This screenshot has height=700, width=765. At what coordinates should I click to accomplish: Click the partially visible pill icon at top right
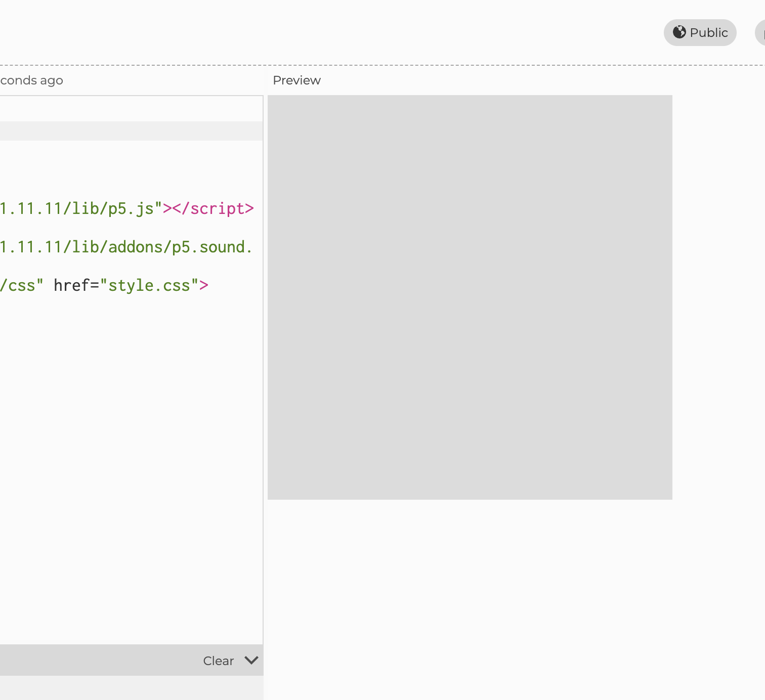coord(762,32)
